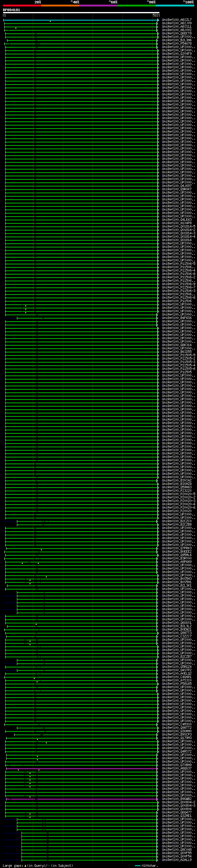
Task: Select the UniRef100_P11505-2 label
Action: (179, 358)
